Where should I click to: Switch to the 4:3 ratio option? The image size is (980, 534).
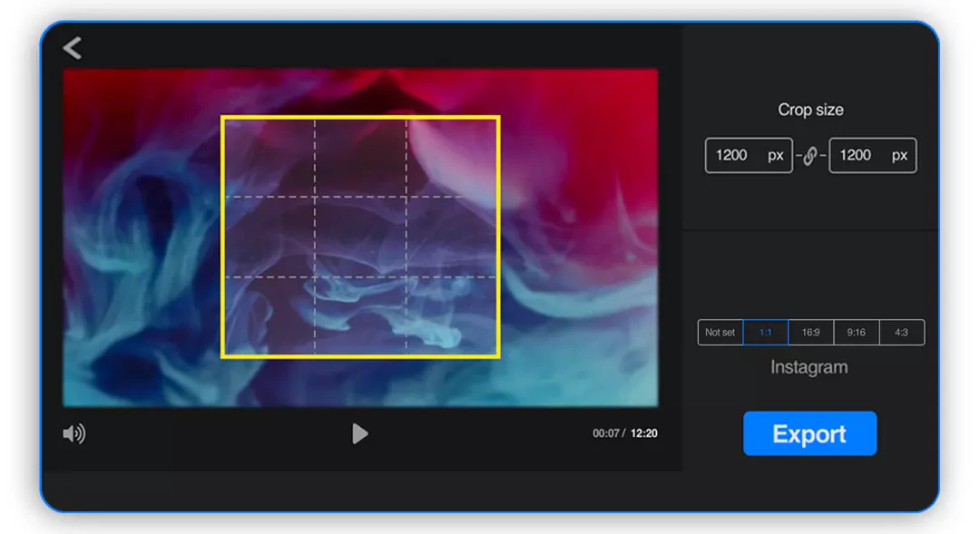(x=901, y=332)
